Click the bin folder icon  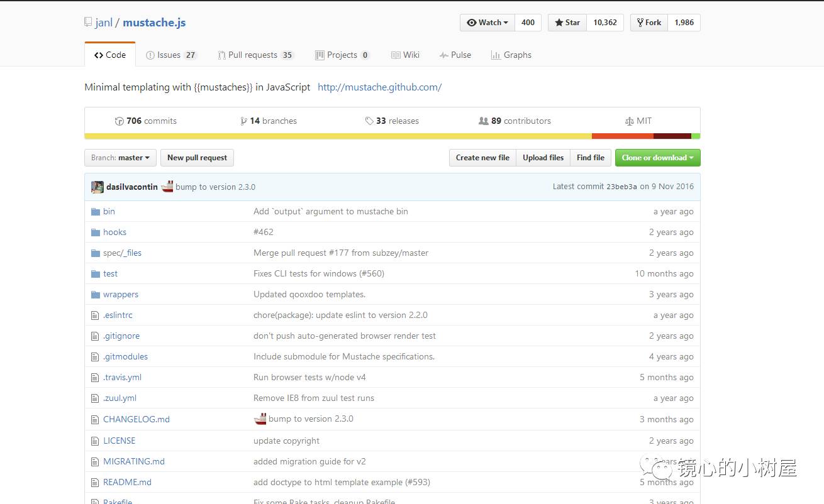pos(96,212)
